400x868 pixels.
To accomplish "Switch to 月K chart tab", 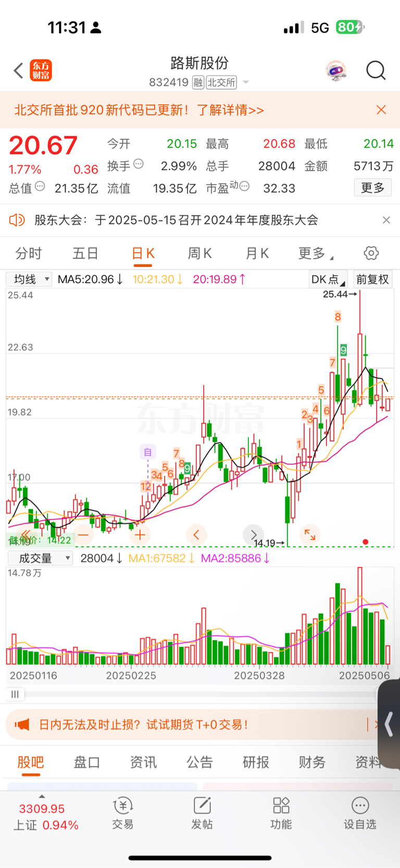I will (257, 253).
